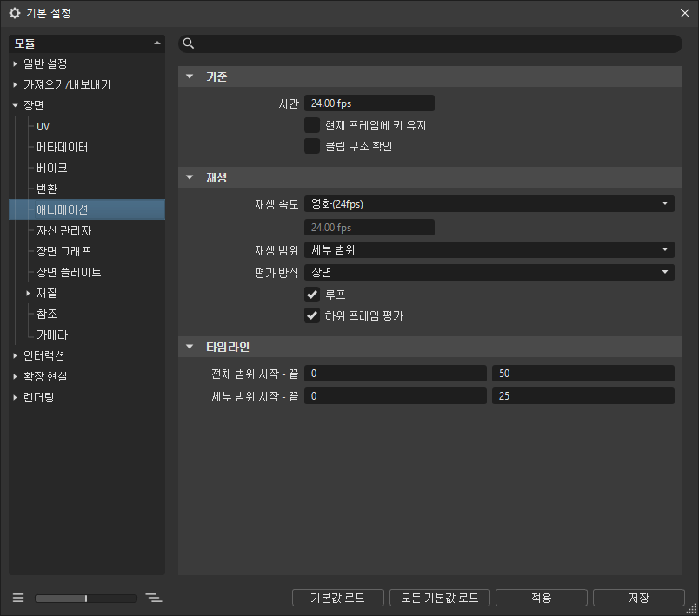Expand the 일반 설정 tree node
The image size is (699, 616).
[x=15, y=63]
